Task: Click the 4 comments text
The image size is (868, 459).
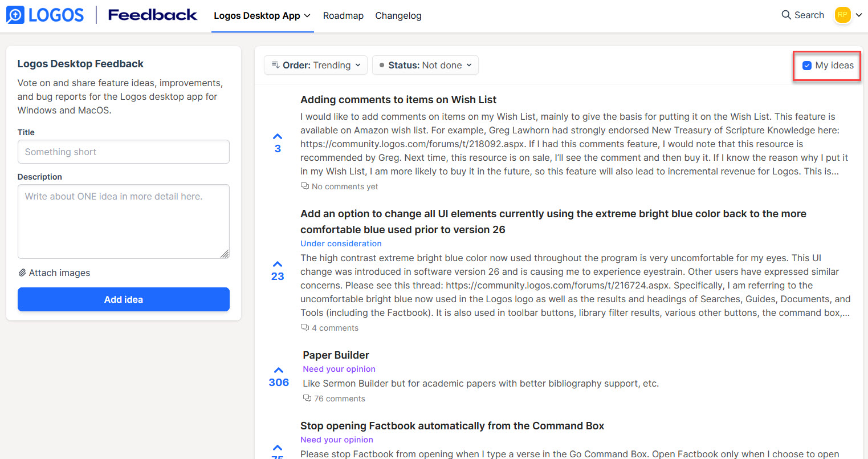Action: [x=335, y=328]
